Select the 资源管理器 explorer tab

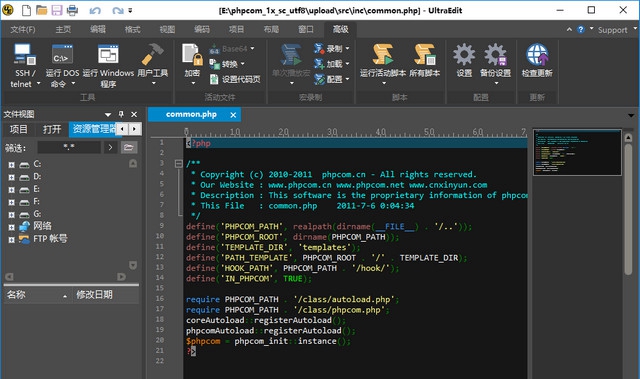coord(93,129)
